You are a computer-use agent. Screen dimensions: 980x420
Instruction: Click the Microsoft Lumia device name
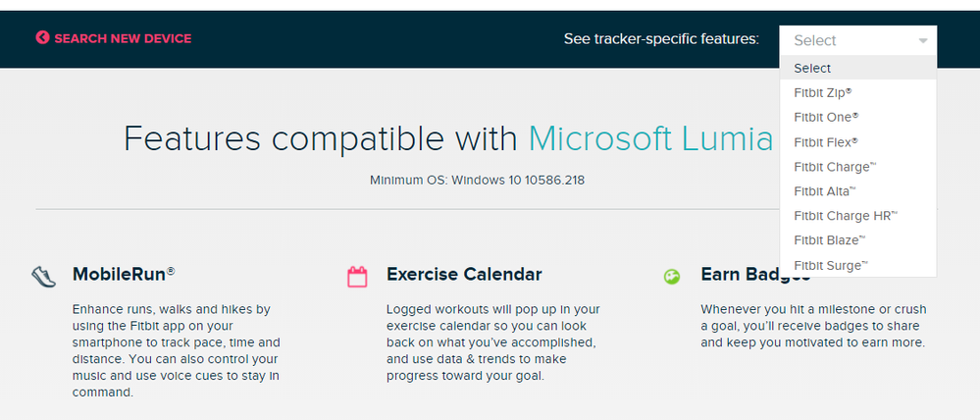coord(651,138)
